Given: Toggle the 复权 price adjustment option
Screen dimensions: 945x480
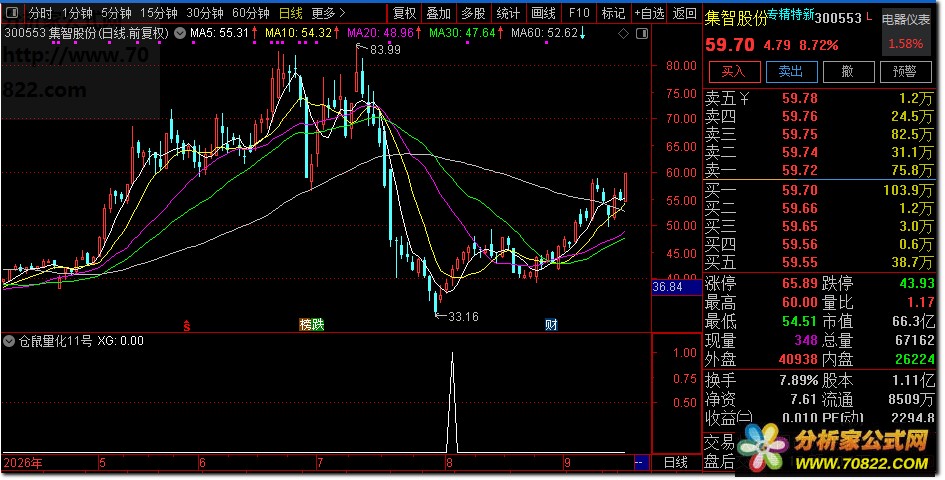Looking at the screenshot, I should click(404, 13).
